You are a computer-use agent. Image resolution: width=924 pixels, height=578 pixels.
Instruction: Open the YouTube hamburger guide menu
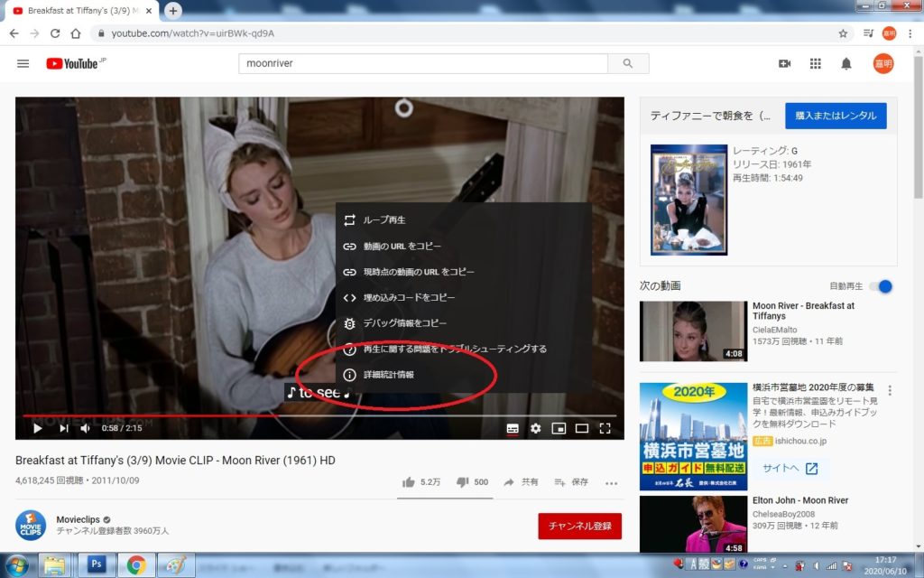click(23, 64)
